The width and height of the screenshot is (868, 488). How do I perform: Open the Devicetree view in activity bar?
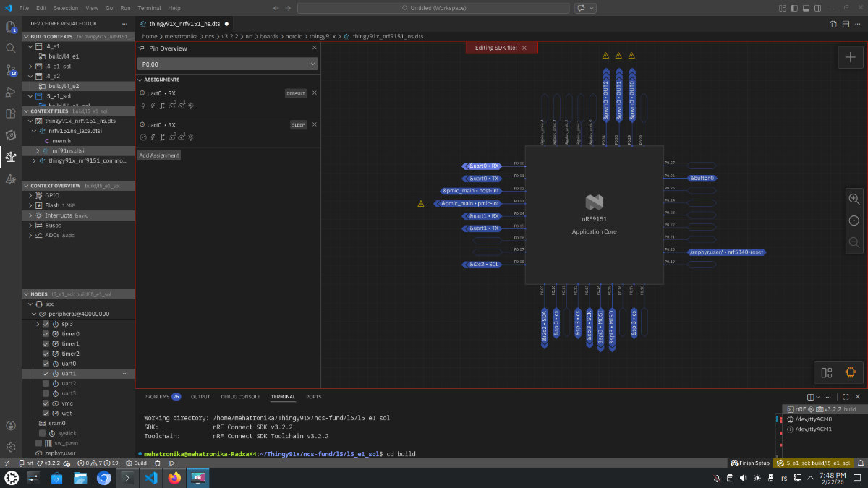click(x=11, y=156)
